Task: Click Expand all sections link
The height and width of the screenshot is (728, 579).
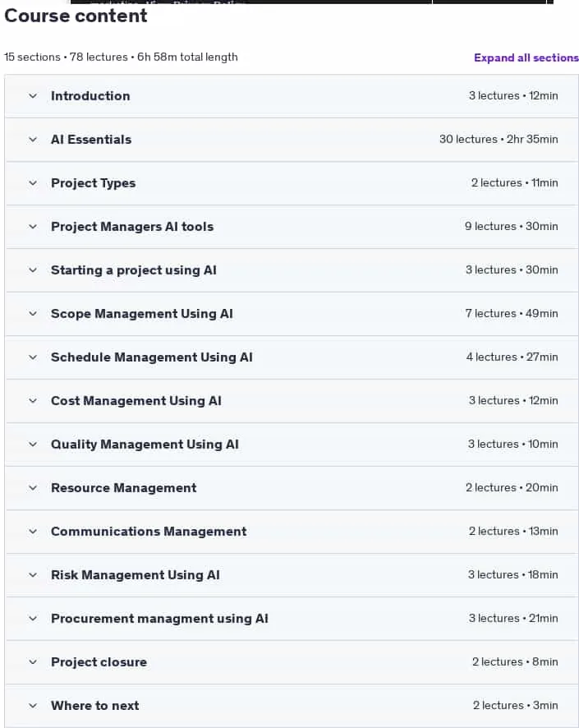Action: point(526,58)
